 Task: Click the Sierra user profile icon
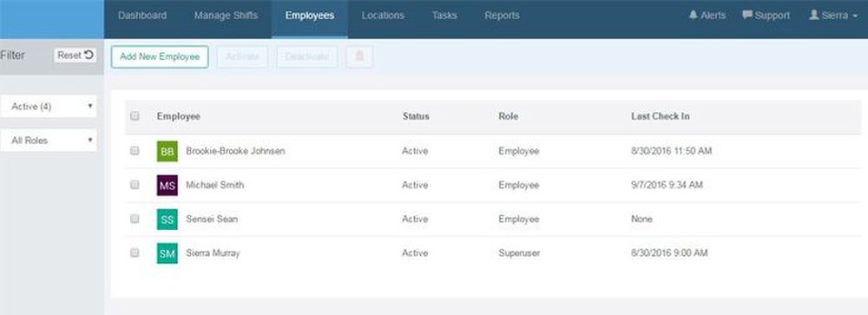pyautogui.click(x=814, y=15)
